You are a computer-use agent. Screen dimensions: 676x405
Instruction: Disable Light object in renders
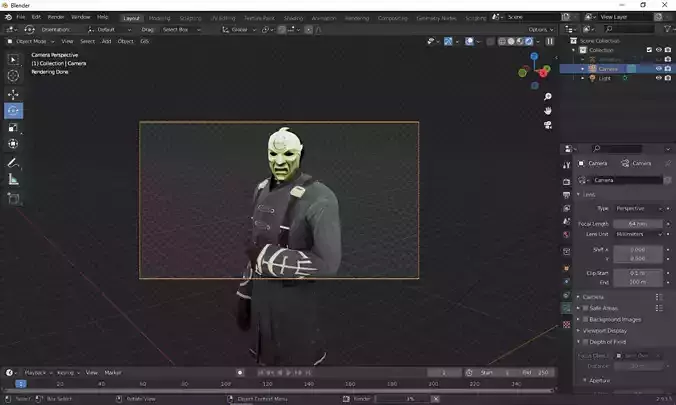[668, 78]
